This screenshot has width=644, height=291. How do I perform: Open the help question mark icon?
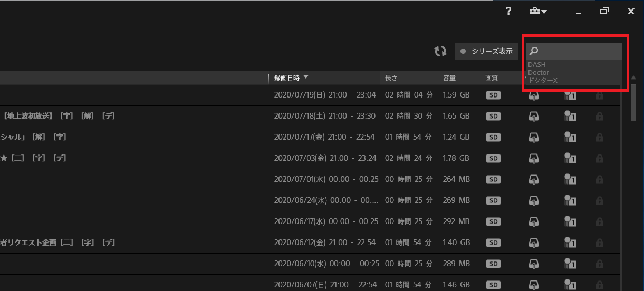coord(508,11)
